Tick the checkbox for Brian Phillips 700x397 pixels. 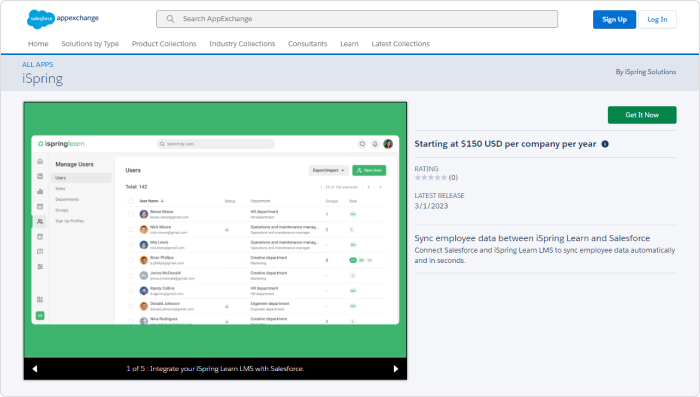point(131,260)
